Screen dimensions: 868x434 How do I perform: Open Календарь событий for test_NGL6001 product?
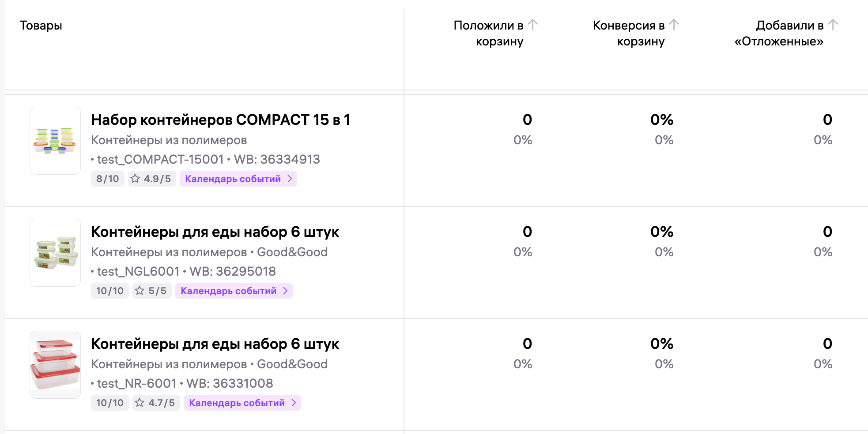tap(234, 291)
